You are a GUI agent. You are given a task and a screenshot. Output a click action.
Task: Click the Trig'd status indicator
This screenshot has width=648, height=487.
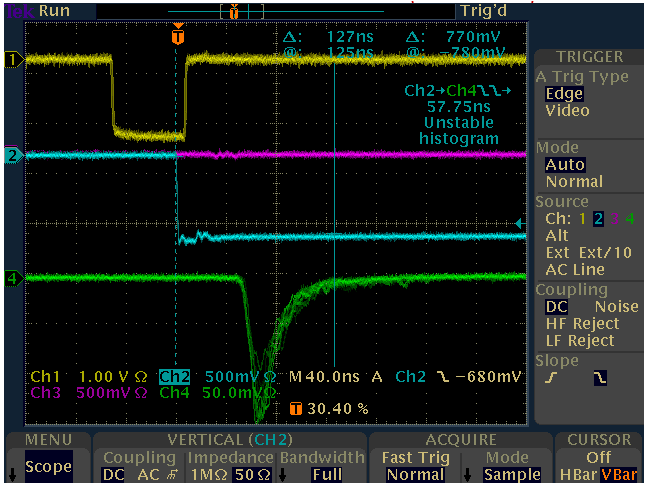pos(483,11)
